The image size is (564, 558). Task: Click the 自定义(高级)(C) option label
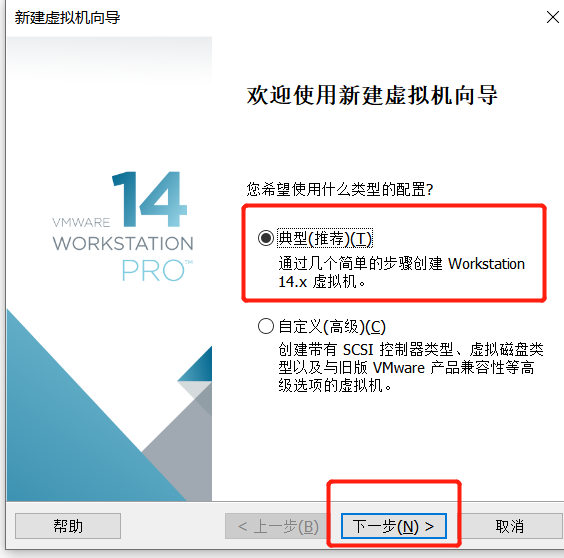tap(332, 327)
